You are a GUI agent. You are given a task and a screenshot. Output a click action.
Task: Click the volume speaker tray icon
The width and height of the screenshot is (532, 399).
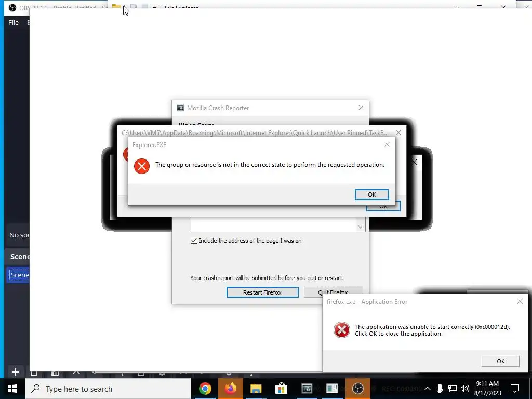(x=465, y=389)
